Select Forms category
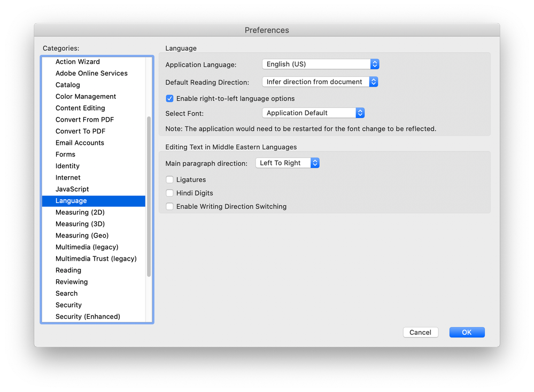This screenshot has height=392, width=534. [x=94, y=154]
